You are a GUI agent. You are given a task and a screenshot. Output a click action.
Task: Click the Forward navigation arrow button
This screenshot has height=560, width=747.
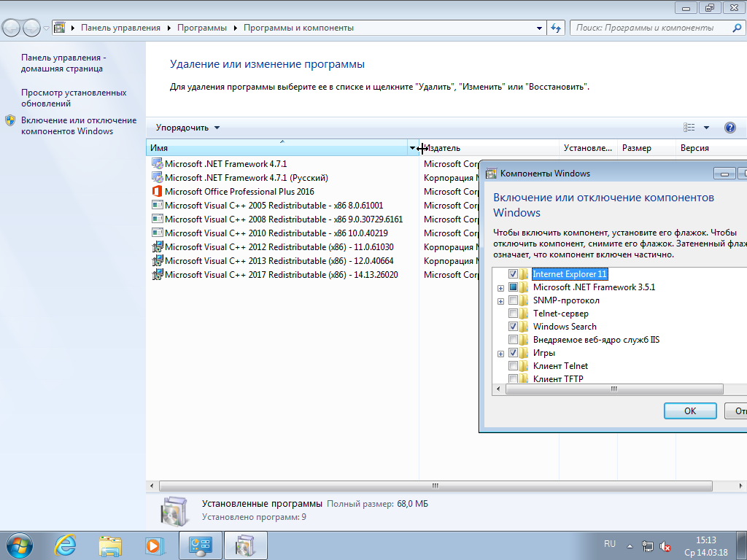[x=32, y=28]
